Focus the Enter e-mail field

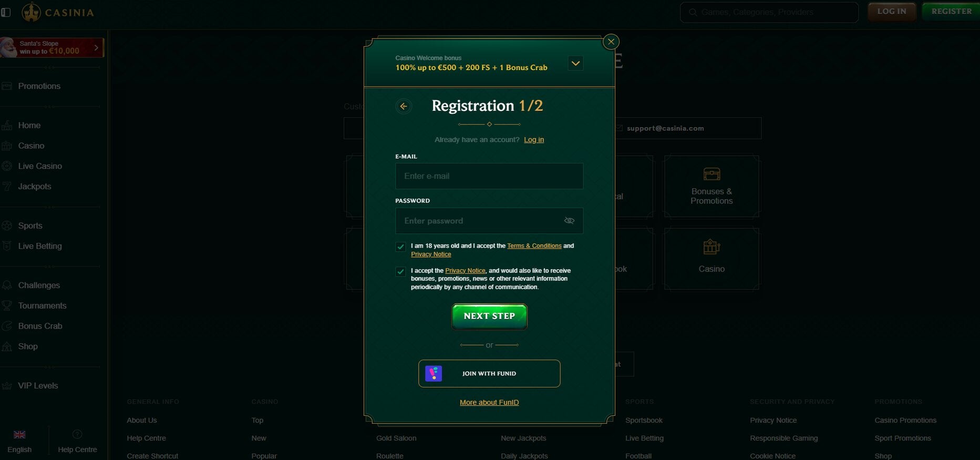pyautogui.click(x=489, y=176)
